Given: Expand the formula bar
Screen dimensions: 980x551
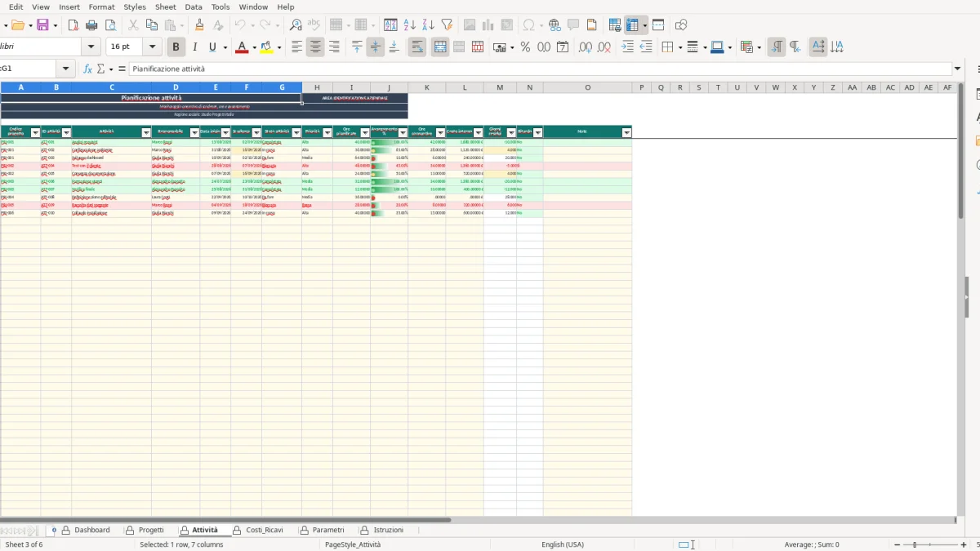Looking at the screenshot, I should click(x=958, y=69).
